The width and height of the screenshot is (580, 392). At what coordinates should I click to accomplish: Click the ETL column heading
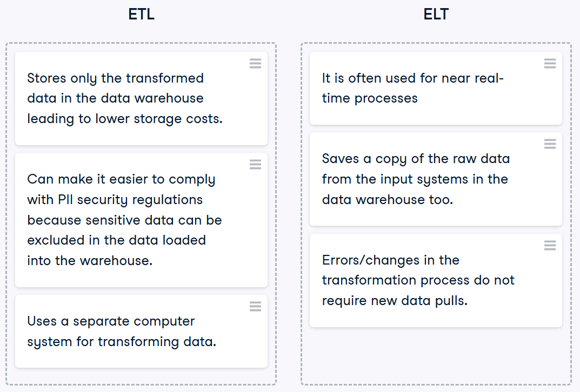click(141, 15)
